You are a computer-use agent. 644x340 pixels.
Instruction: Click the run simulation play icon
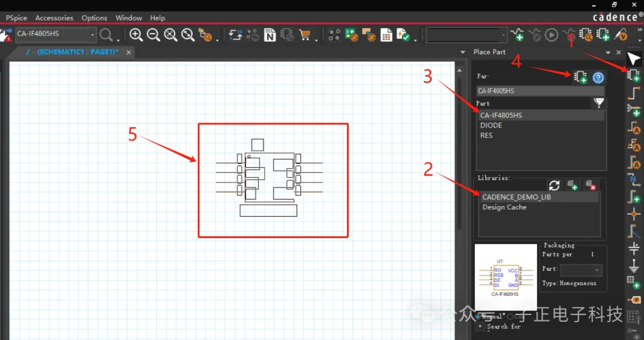coord(551,35)
